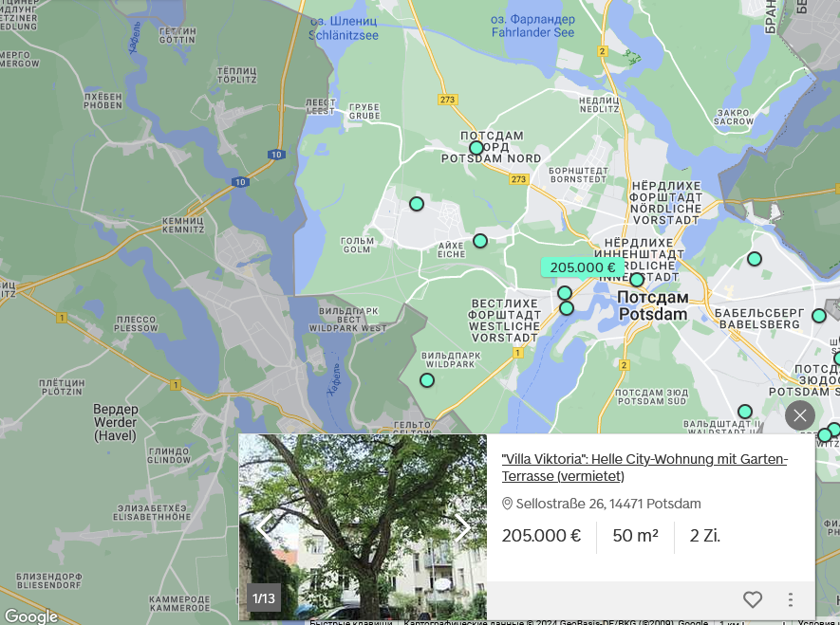The image size is (840, 625).
Task: Click the 2 Zi. rooms value
Action: point(705,536)
